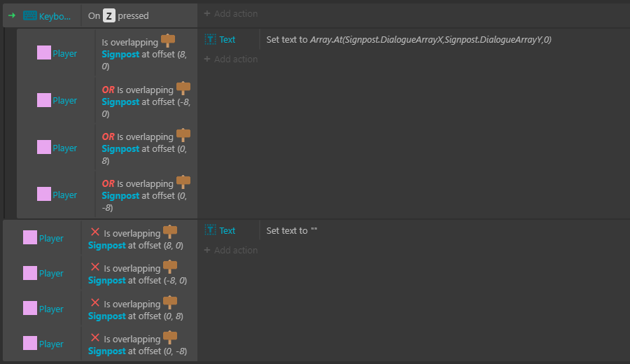Click the Text object icon for the empty-string action
This screenshot has height=364, width=630.
coord(211,230)
